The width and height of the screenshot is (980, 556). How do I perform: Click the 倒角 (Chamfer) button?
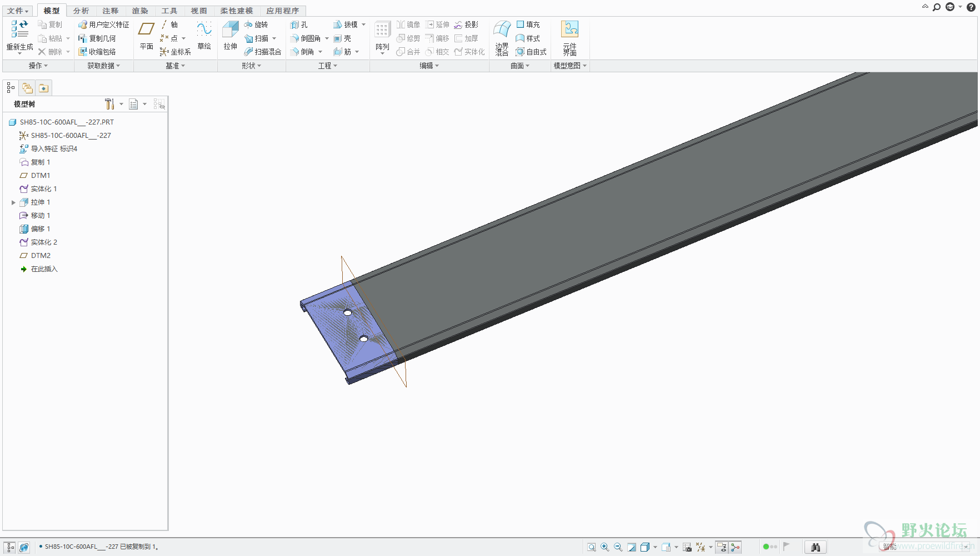[303, 52]
